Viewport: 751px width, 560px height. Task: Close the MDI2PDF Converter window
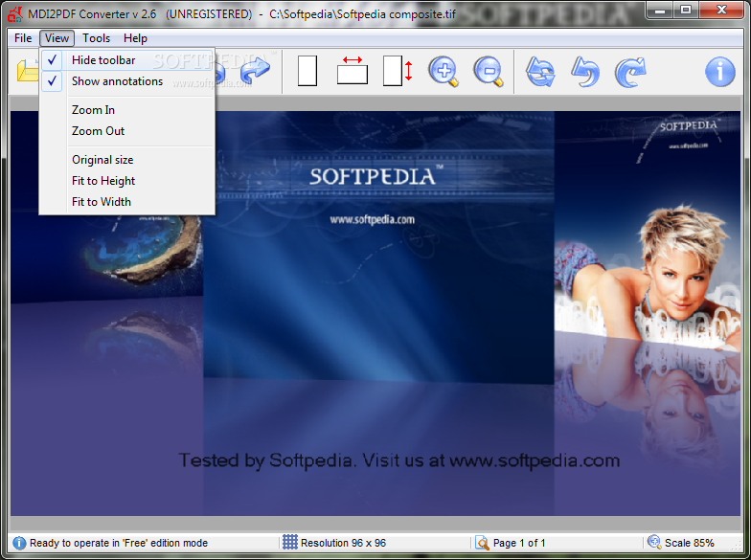click(x=721, y=10)
